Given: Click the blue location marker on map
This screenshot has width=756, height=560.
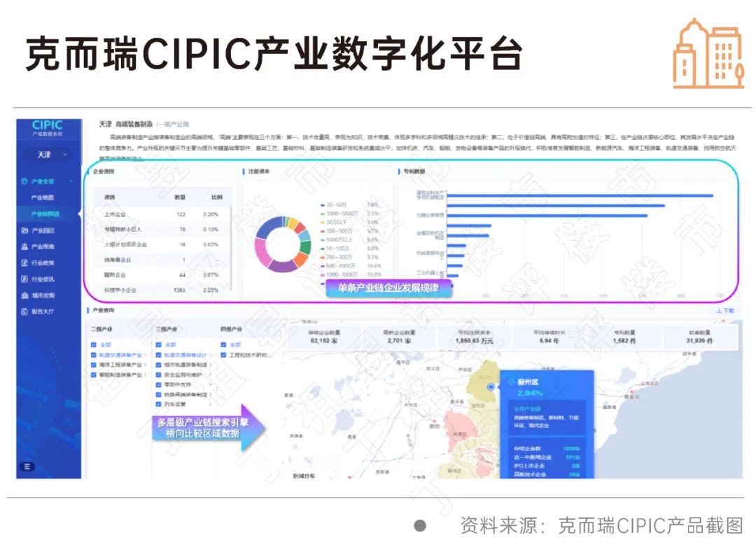Looking at the screenshot, I should coord(491,387).
